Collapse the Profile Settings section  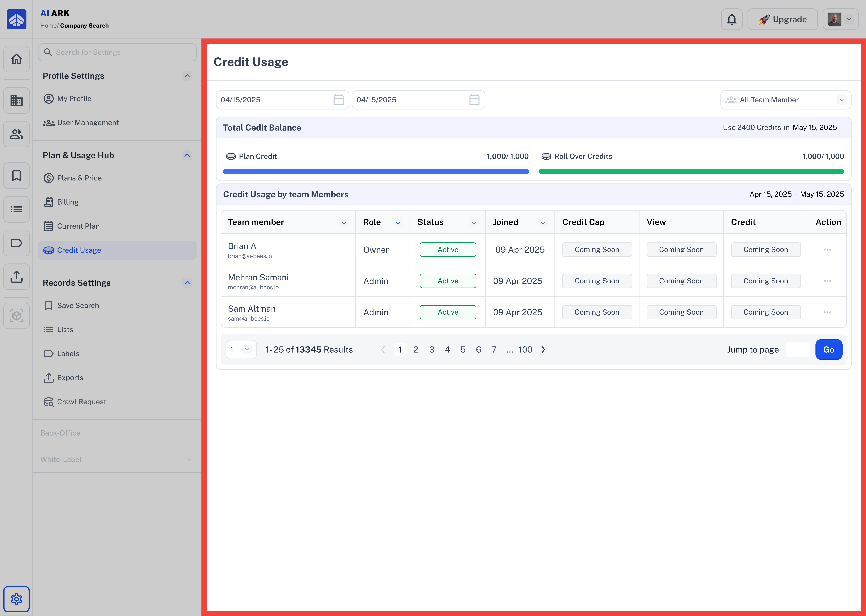pos(187,76)
